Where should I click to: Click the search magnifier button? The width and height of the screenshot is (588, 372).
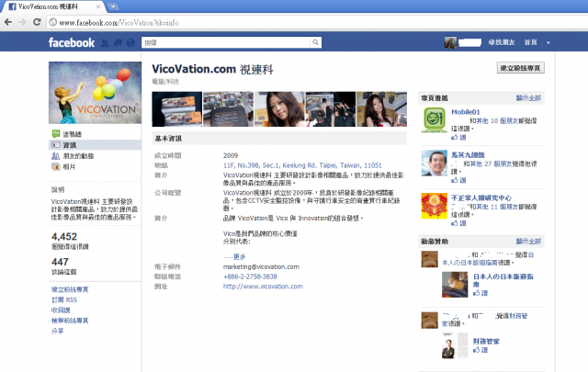coord(316,42)
